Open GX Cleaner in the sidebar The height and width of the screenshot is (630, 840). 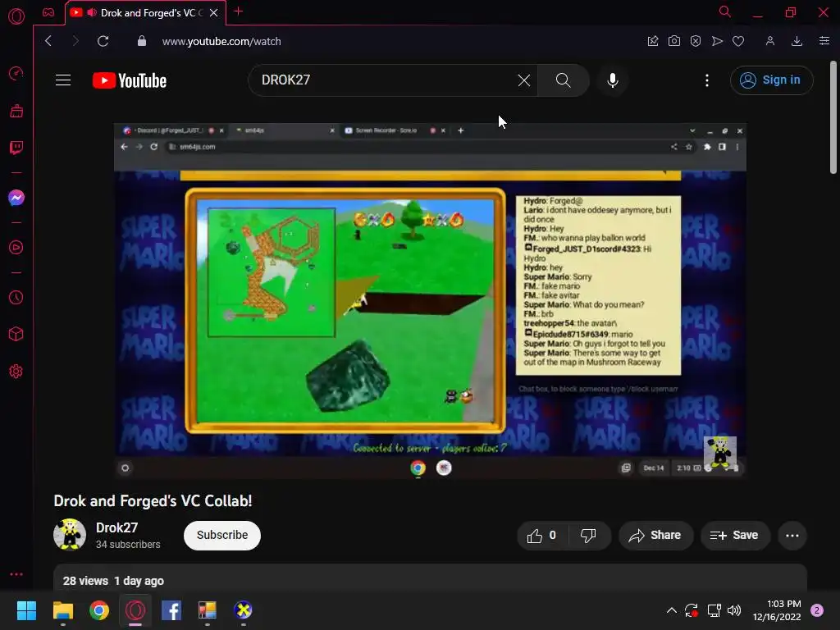(16, 111)
